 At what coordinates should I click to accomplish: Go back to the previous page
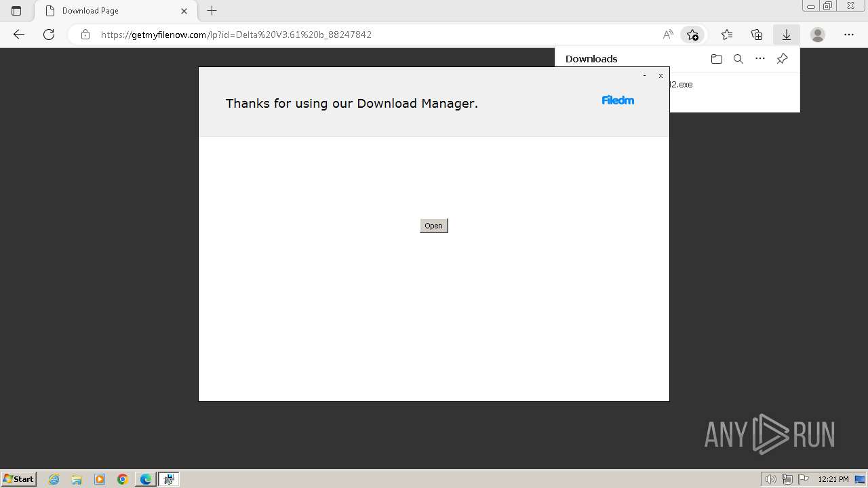click(19, 35)
